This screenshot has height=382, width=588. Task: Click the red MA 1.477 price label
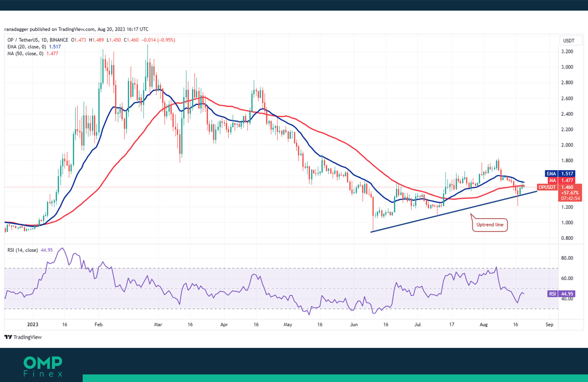tap(561, 180)
